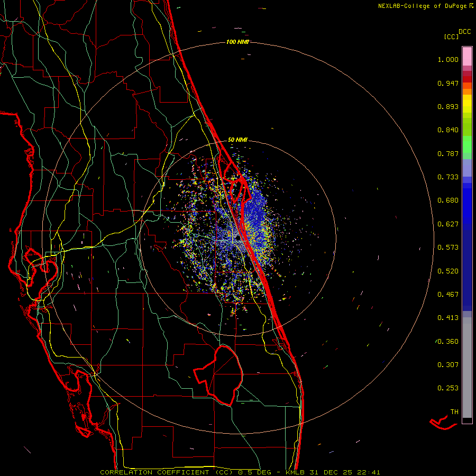
Task: Click the 0.253 scale label
Action: pyautogui.click(x=448, y=388)
